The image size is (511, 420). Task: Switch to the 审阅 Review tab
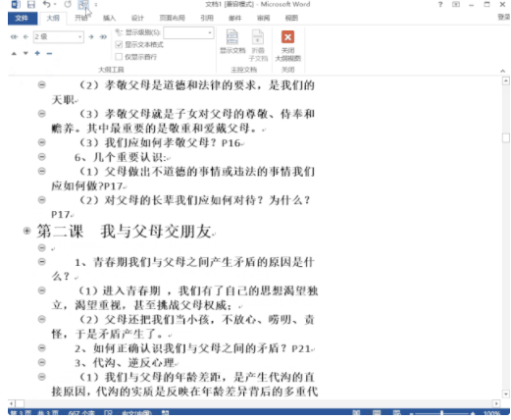(263, 18)
